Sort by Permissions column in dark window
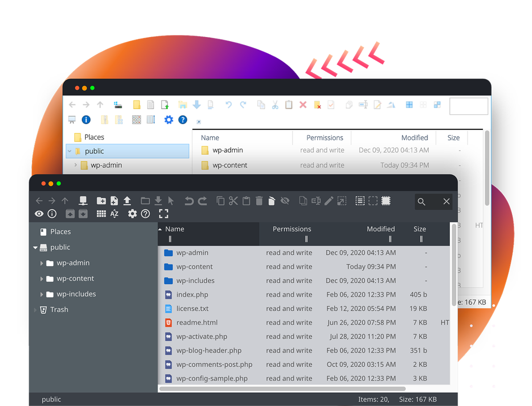 [292, 229]
